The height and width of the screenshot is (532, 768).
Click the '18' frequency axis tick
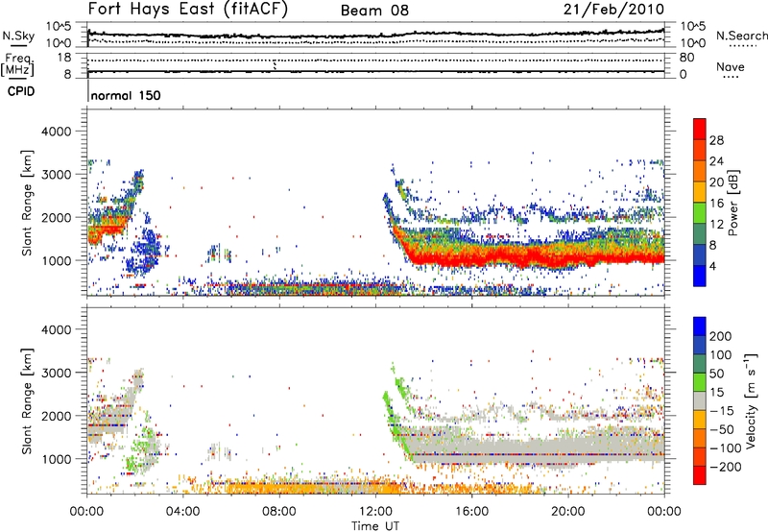point(64,58)
